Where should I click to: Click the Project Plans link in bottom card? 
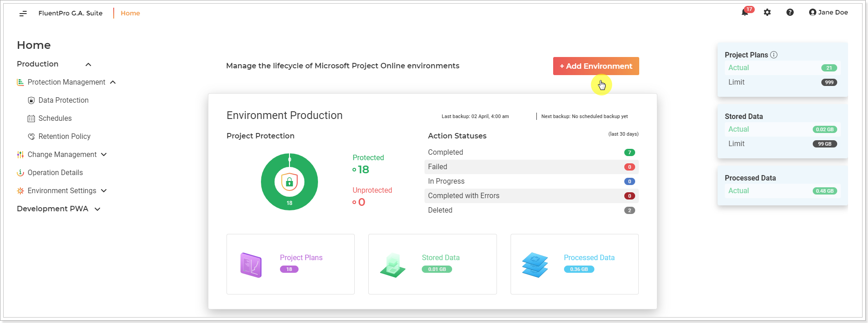tap(301, 257)
